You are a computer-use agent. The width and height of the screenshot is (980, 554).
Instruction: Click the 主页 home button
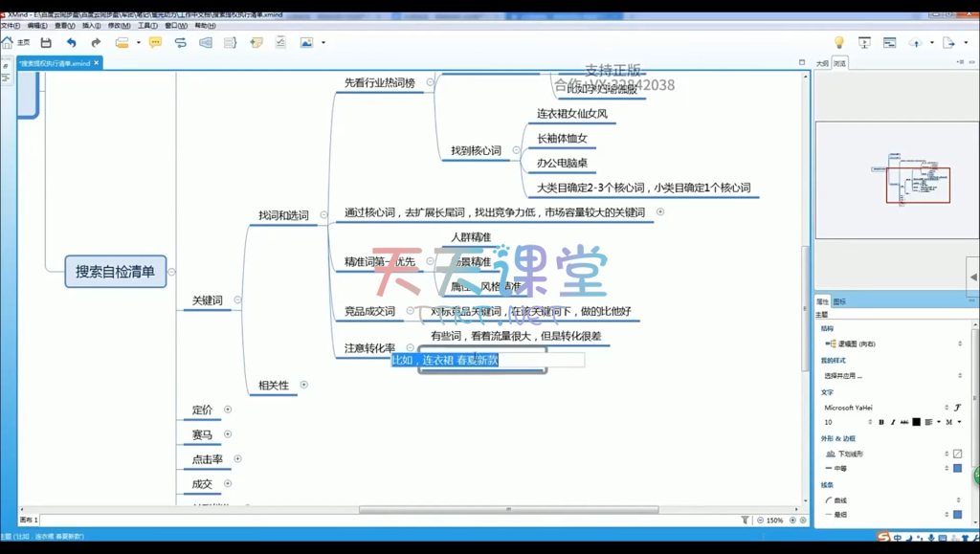click(x=15, y=43)
